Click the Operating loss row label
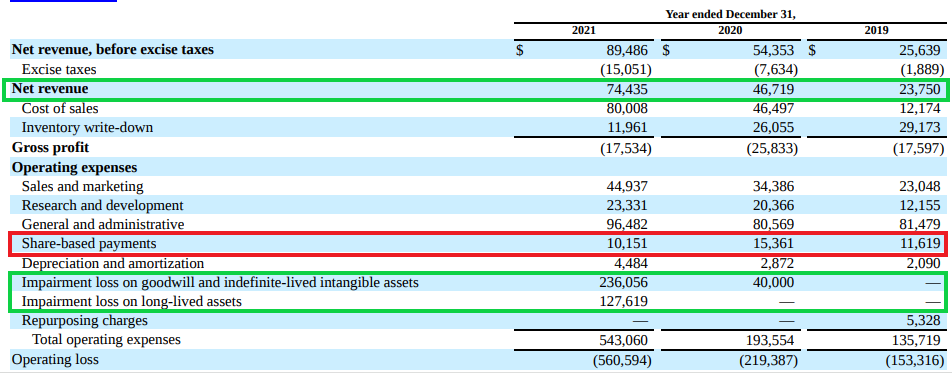The image size is (952, 373). [55, 360]
